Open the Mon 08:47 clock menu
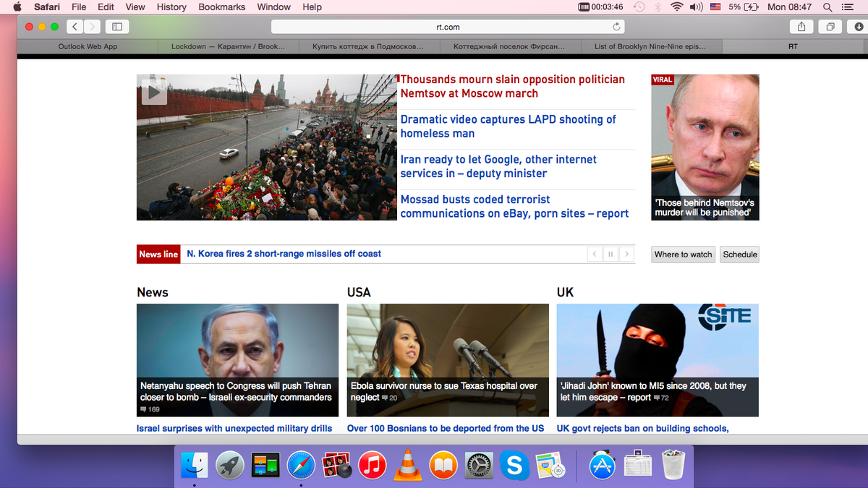The image size is (868, 488). pos(790,7)
